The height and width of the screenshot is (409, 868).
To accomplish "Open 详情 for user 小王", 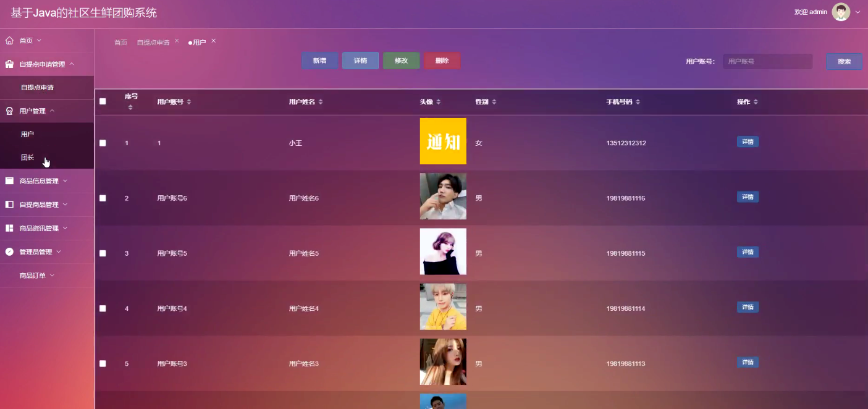I will (748, 141).
